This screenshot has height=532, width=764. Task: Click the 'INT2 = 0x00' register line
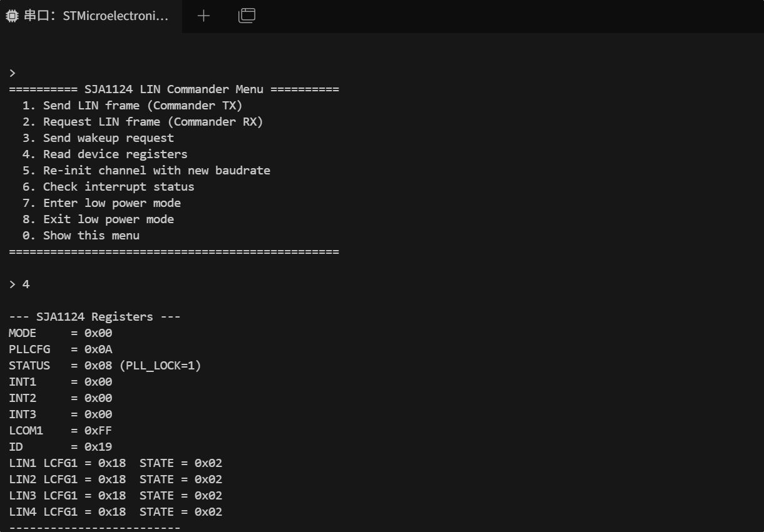tap(61, 398)
